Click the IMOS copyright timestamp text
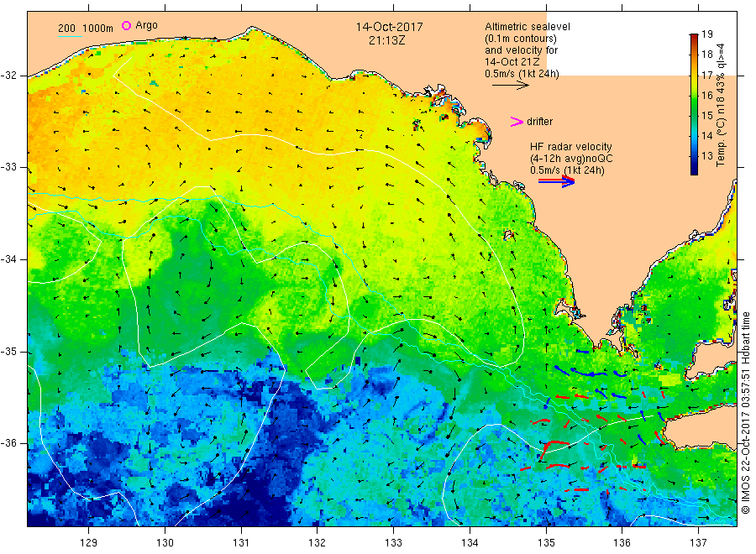This screenshot has width=756, height=554. pos(745,412)
